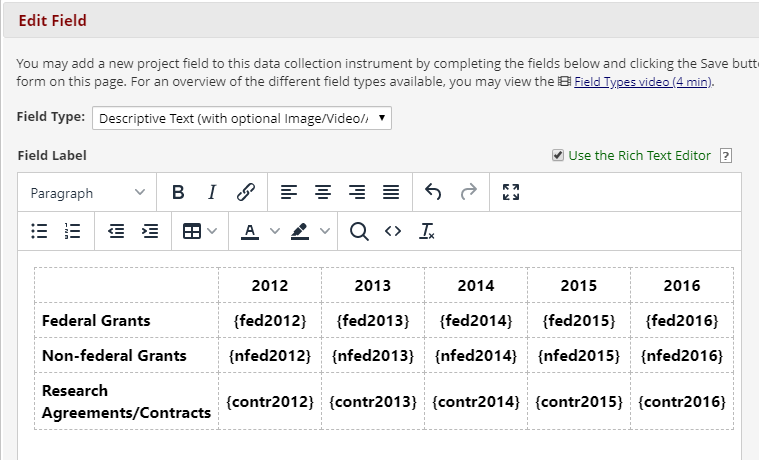Clear formatting from the selected text

pyautogui.click(x=427, y=231)
